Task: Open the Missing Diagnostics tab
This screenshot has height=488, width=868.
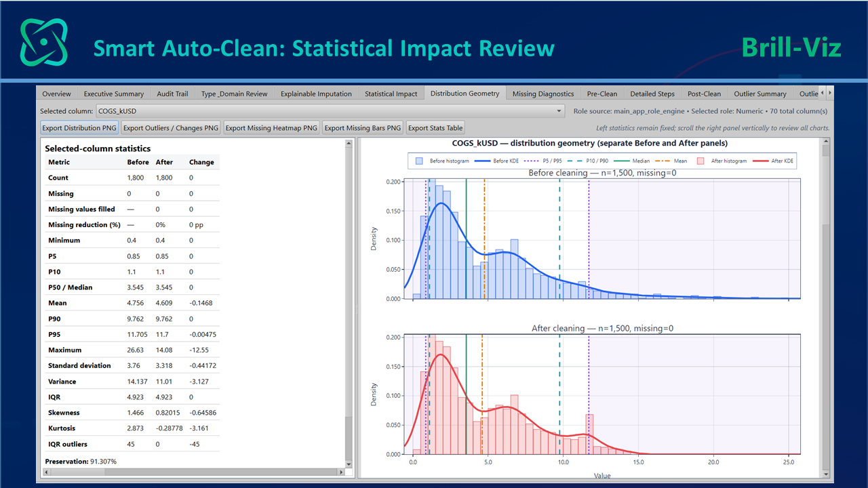Action: [543, 94]
